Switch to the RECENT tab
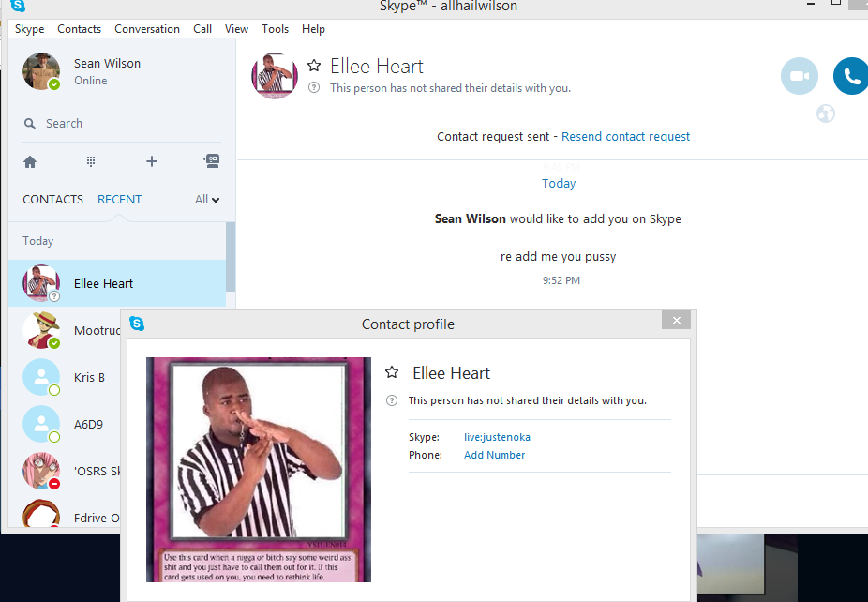The height and width of the screenshot is (602, 868). tap(120, 200)
